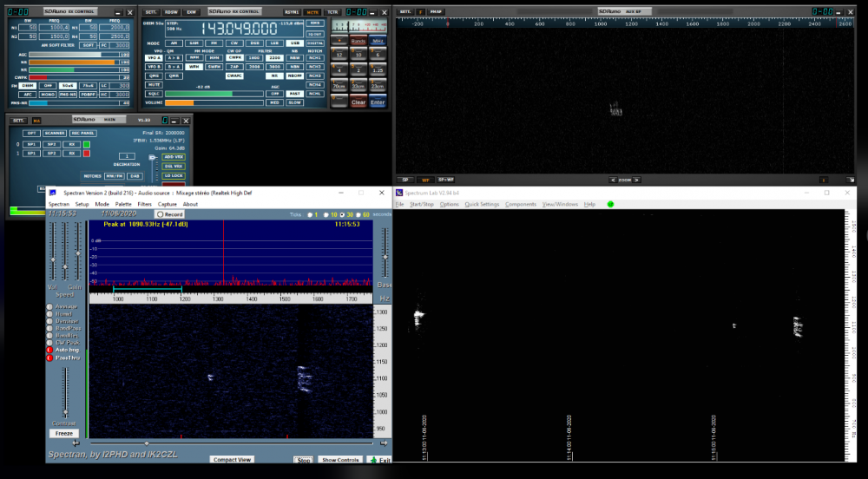
Task: Expand the View/Windows menu
Action: pos(560,204)
